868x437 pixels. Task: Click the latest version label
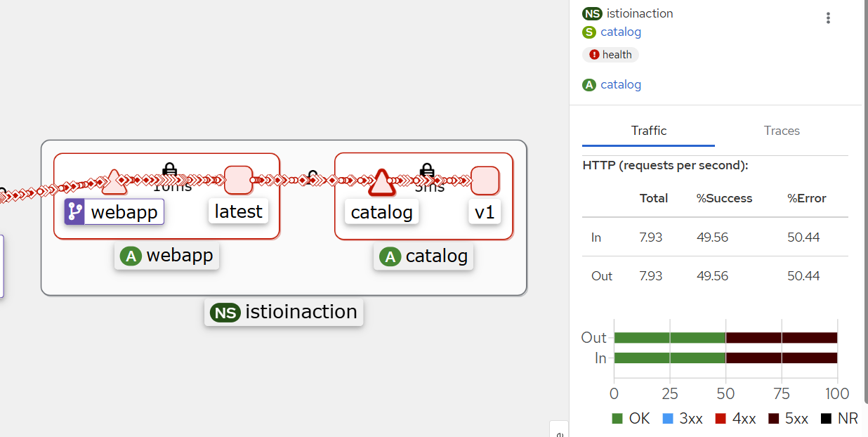coord(238,211)
